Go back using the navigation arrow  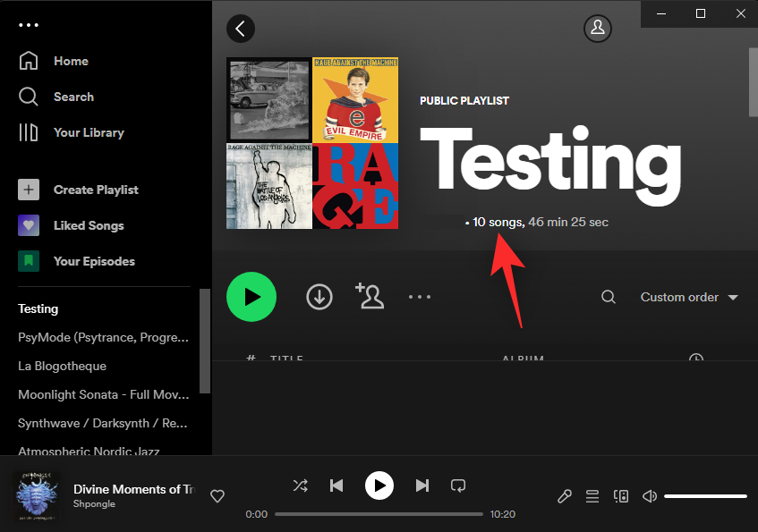(240, 28)
